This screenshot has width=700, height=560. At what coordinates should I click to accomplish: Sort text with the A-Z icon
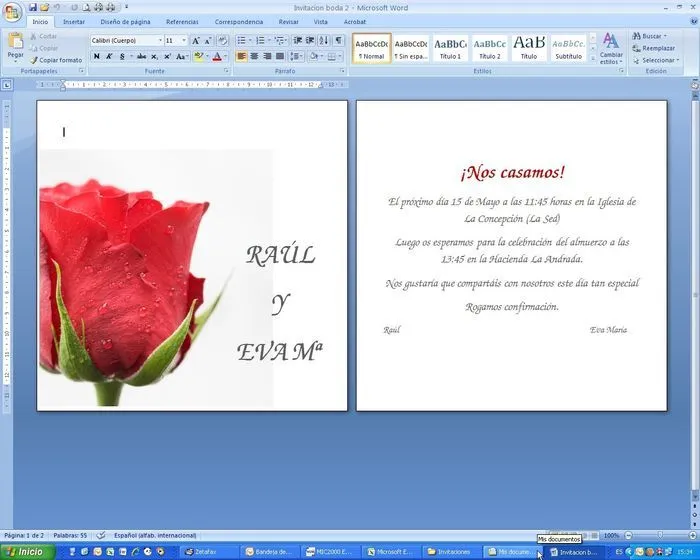pos(324,41)
